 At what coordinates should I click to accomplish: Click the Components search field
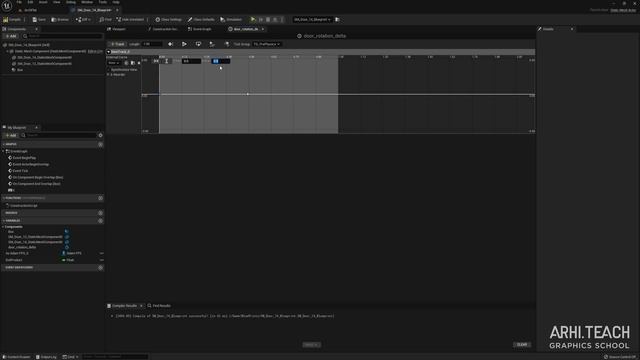[62, 36]
